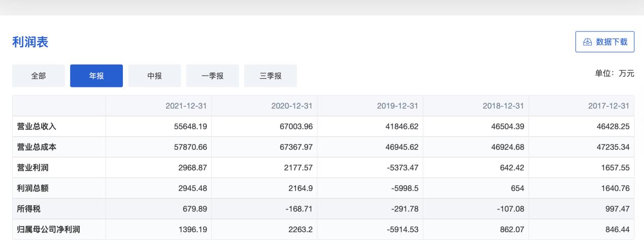This screenshot has height=252, width=644.
Task: Click the value 55648.19
Action: pyautogui.click(x=190, y=127)
